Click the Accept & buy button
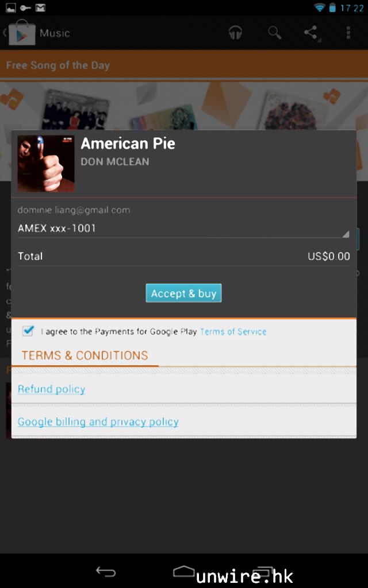The width and height of the screenshot is (368, 588). [x=183, y=293]
